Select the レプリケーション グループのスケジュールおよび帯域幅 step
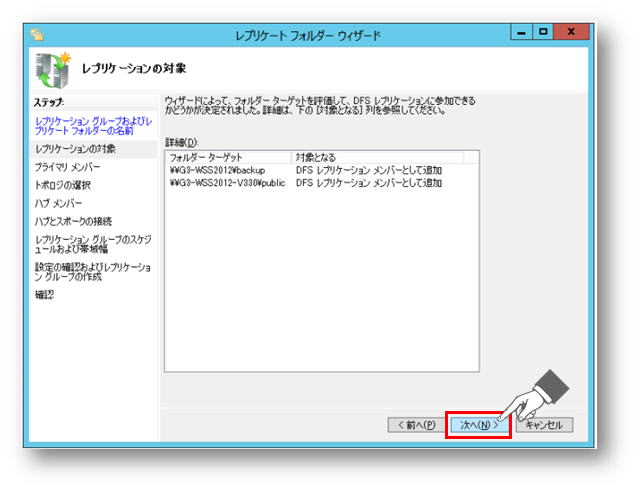The image size is (639, 491). pyautogui.click(x=93, y=244)
